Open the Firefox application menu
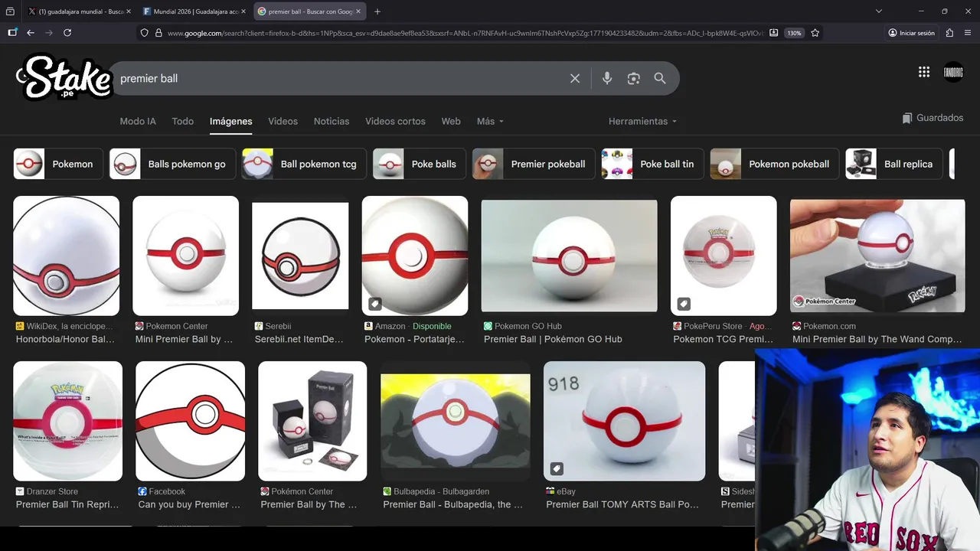The height and width of the screenshot is (551, 980). tap(968, 33)
